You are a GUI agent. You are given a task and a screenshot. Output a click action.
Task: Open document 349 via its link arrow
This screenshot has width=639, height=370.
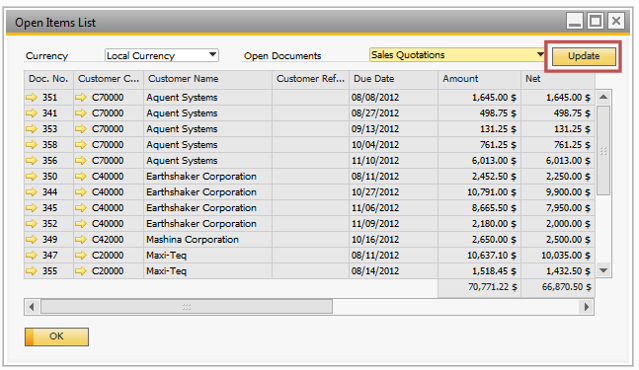tap(31, 240)
